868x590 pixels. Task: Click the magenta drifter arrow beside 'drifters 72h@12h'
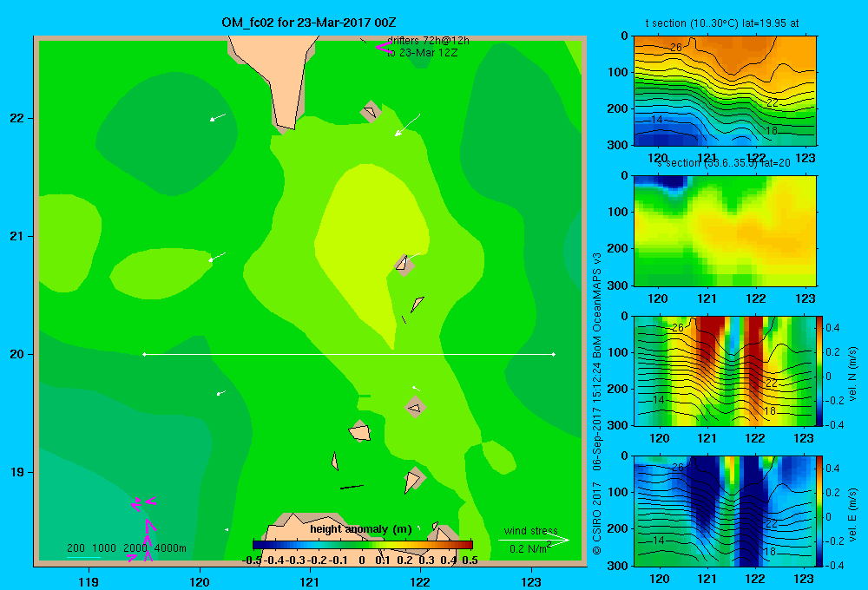click(x=384, y=47)
